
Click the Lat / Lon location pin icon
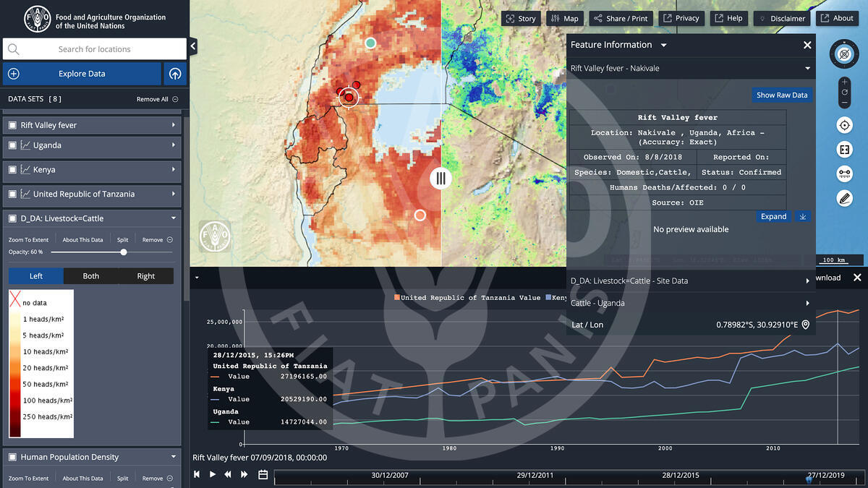(805, 325)
